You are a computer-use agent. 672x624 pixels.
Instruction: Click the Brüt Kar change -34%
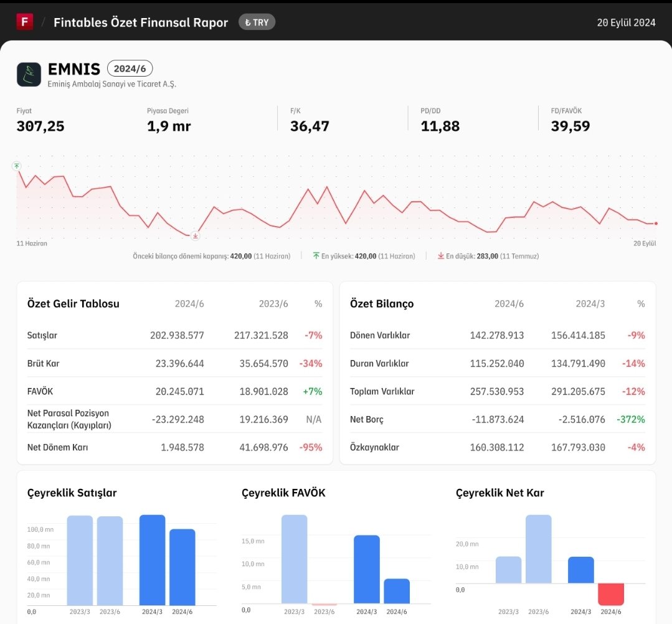click(x=311, y=364)
